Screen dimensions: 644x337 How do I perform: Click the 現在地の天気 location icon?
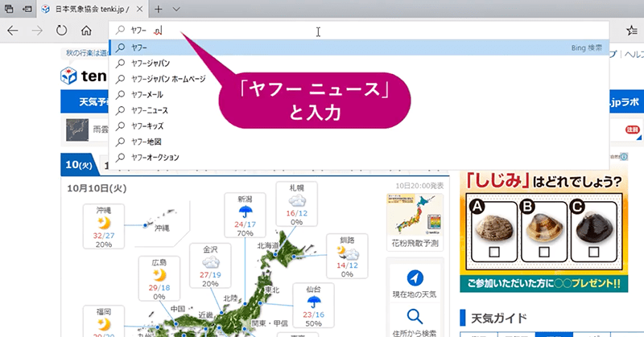[x=415, y=278]
